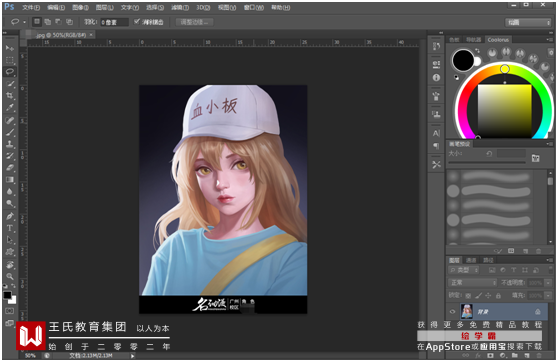Open the 编辑(E) menu
Image resolution: width=558 pixels, height=362 pixels.
(x=56, y=7)
